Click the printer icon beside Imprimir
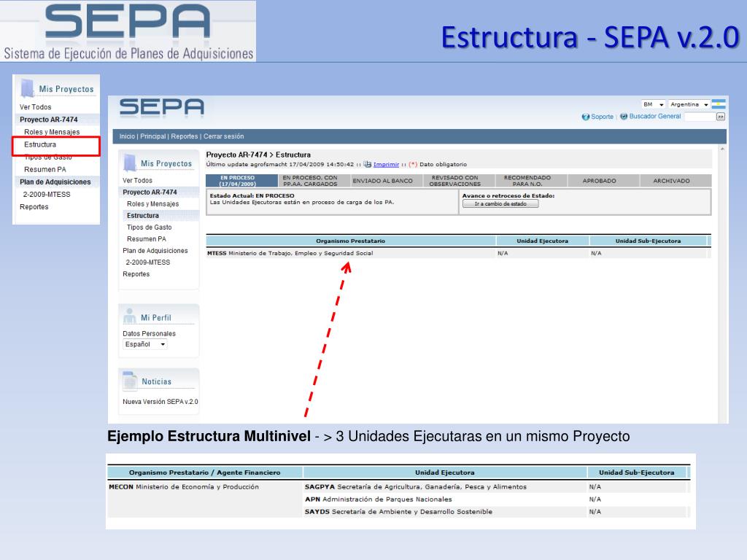The image size is (747, 560). 368,164
